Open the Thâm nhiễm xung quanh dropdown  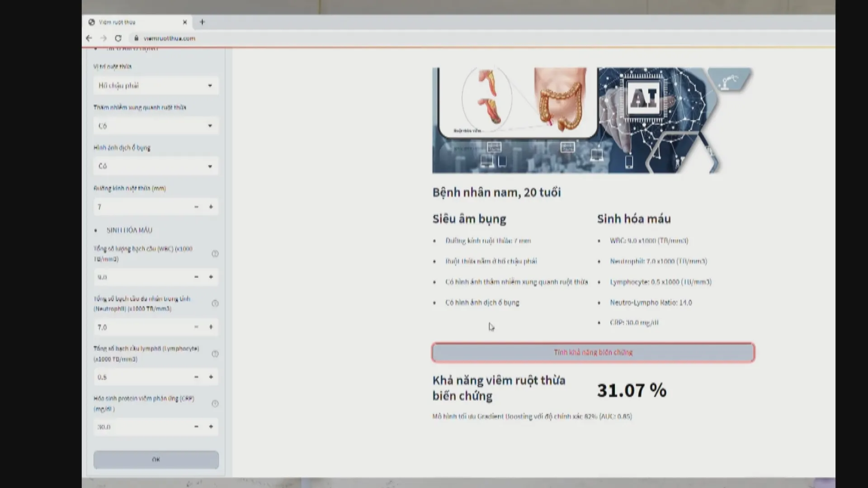pos(156,126)
